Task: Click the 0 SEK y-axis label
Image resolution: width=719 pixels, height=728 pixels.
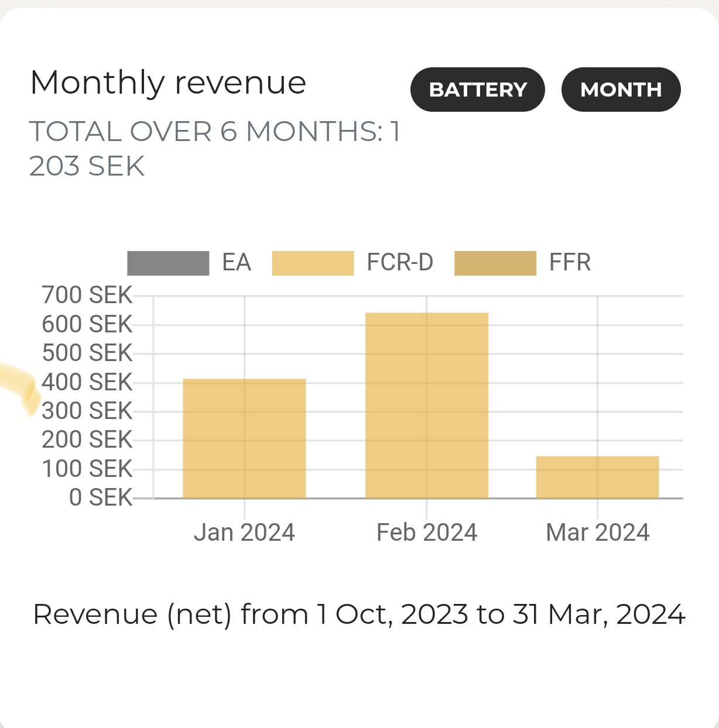Action: tap(101, 497)
